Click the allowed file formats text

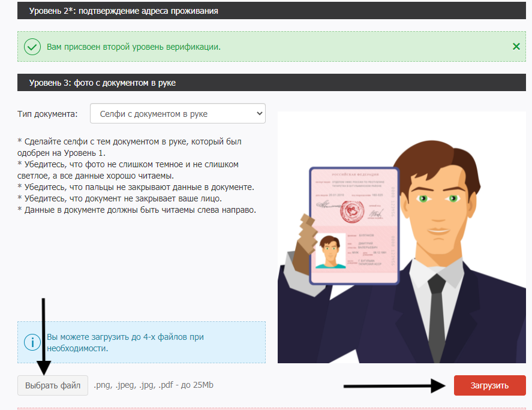point(154,385)
